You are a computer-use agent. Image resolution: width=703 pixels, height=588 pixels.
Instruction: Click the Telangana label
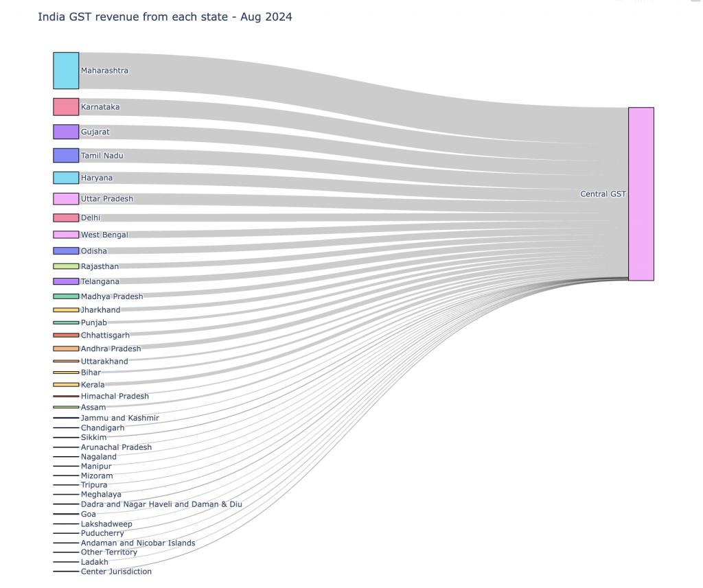100,281
